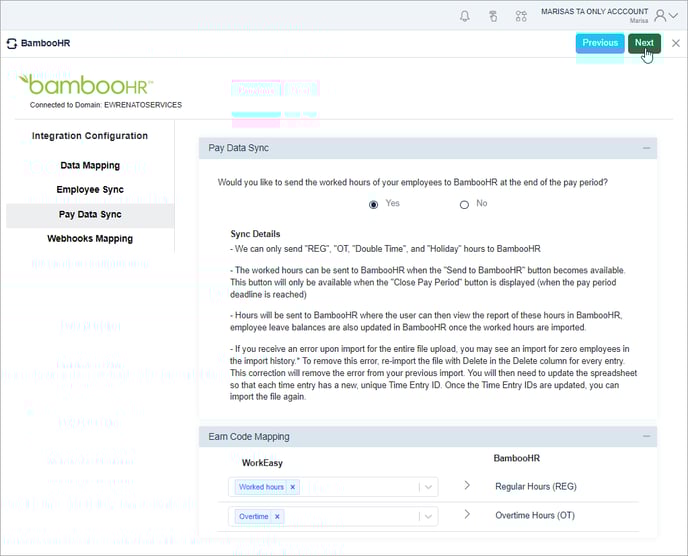The width and height of the screenshot is (688, 556).
Task: Remove the Worked hours tag
Action: (293, 487)
